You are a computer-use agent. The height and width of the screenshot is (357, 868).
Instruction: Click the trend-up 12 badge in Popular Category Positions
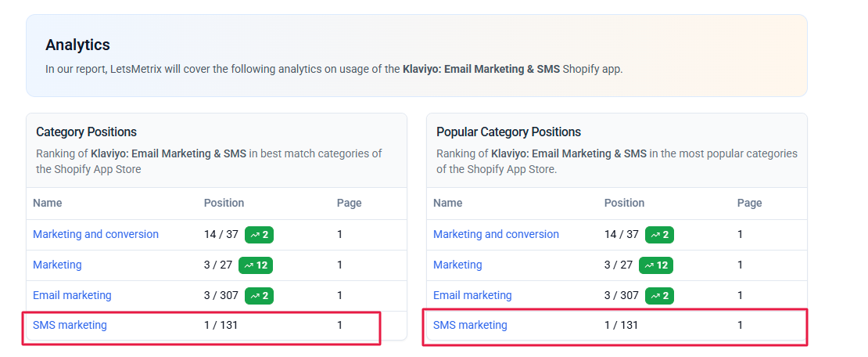656,265
